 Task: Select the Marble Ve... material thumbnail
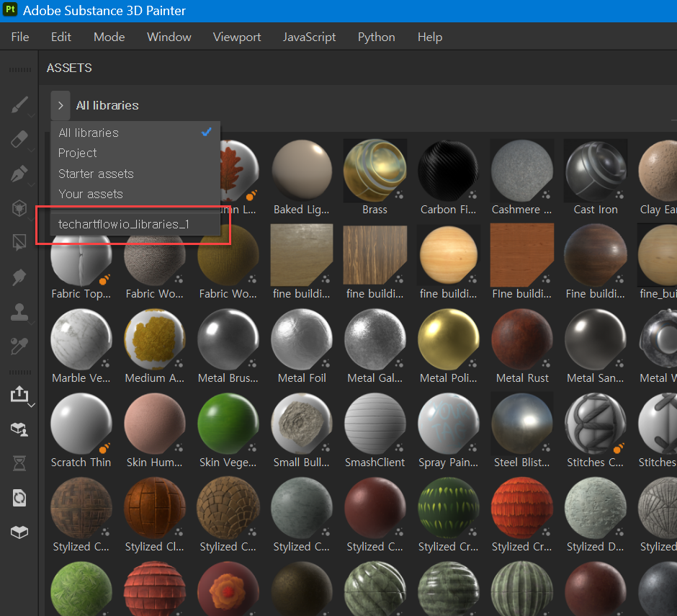coord(81,339)
